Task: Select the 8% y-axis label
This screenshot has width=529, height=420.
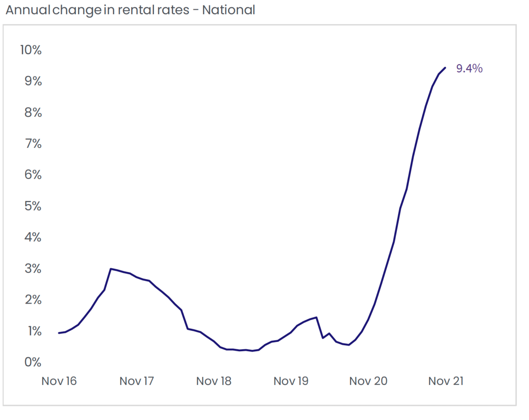Action: 32,113
